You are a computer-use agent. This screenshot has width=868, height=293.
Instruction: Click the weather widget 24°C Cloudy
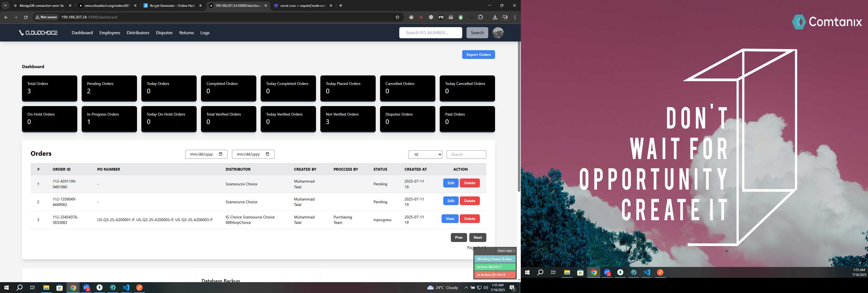(x=442, y=288)
